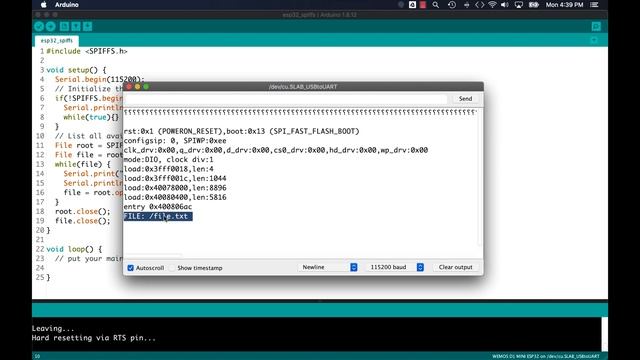Click the Save sketch toolbar icon

click(87, 27)
